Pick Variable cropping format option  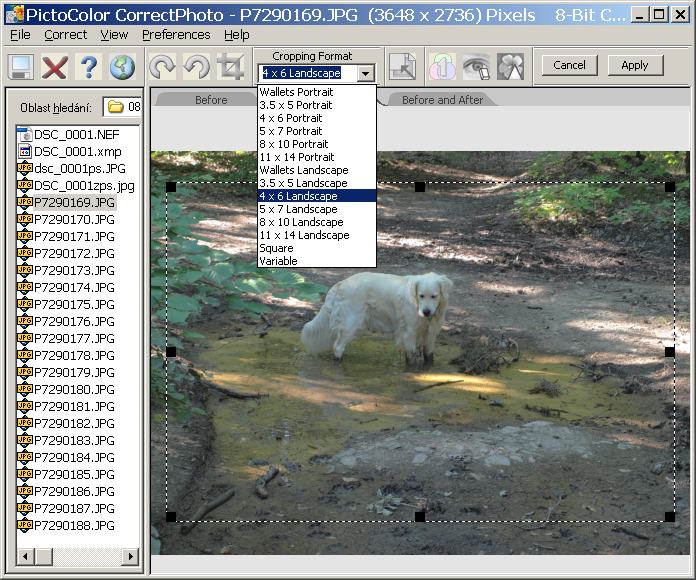pos(279,261)
